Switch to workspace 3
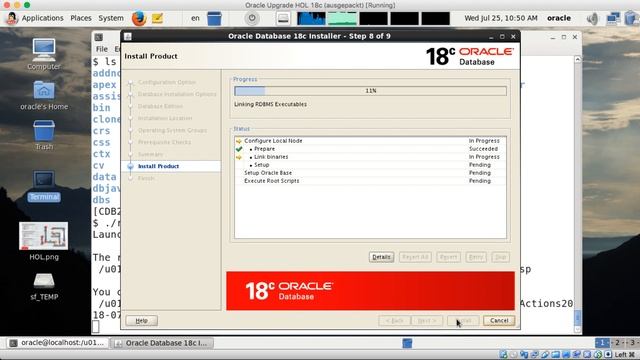The height and width of the screenshot is (360, 640). [633, 343]
